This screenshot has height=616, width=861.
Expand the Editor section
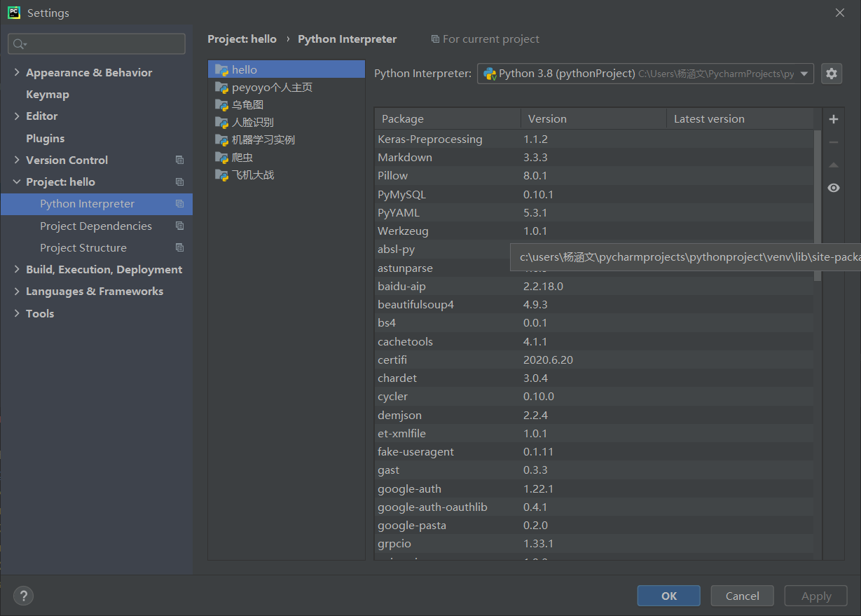click(17, 116)
